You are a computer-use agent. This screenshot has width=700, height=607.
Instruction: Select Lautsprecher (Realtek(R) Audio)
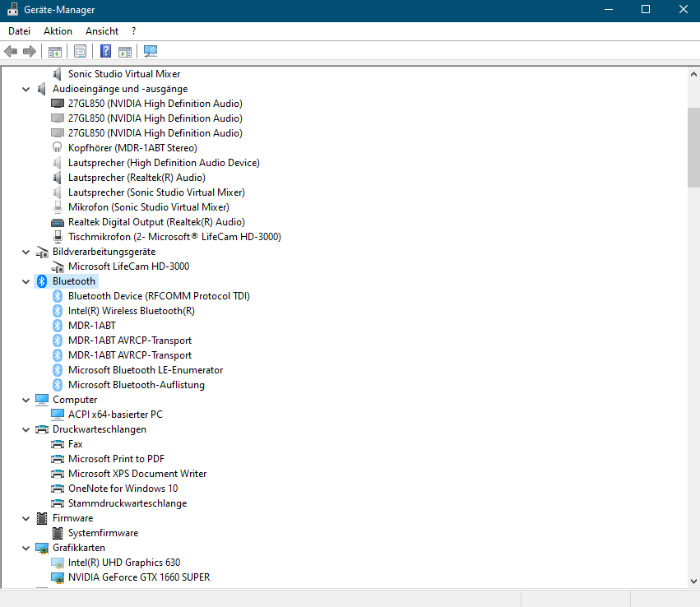[137, 178]
